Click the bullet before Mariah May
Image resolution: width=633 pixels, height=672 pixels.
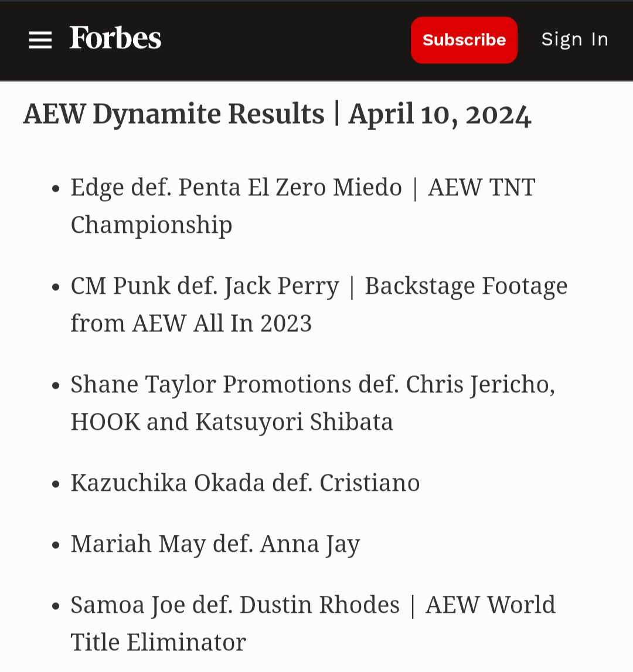(56, 545)
